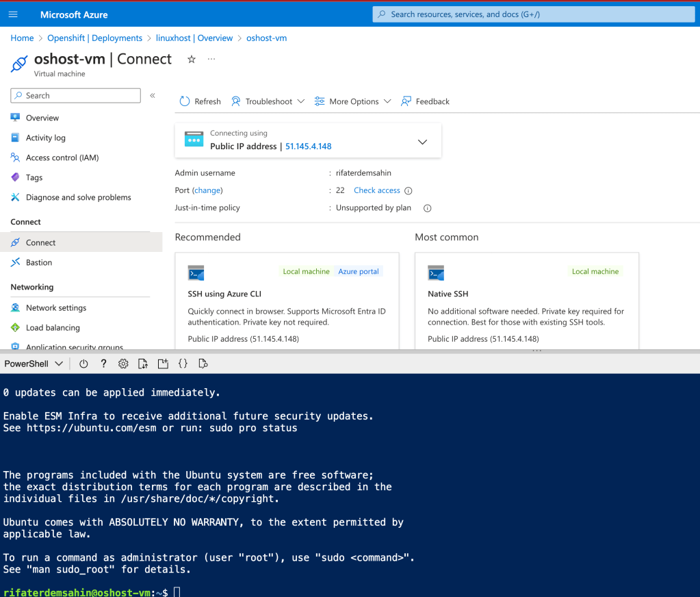
Task: Click the Access control people icon
Action: tap(15, 157)
